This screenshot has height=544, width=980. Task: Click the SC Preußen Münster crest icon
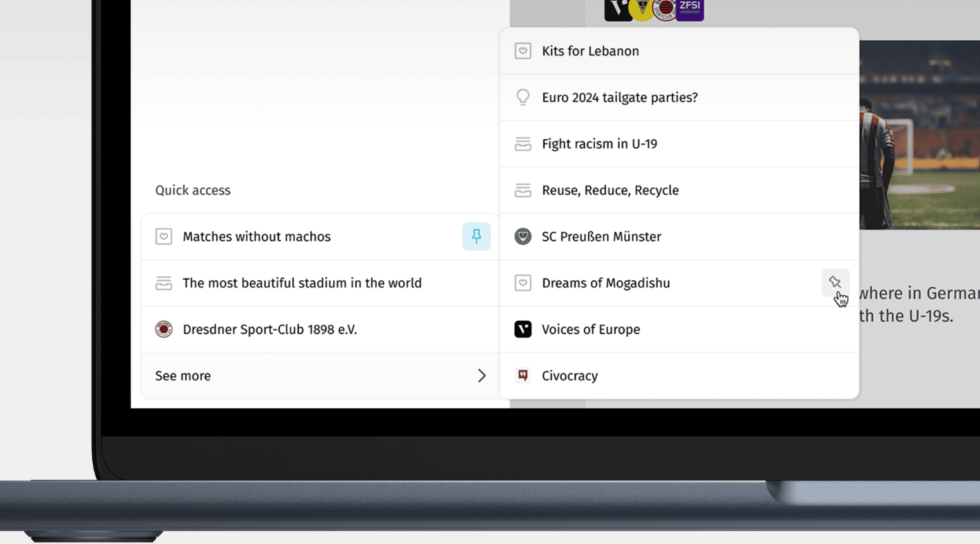(523, 236)
